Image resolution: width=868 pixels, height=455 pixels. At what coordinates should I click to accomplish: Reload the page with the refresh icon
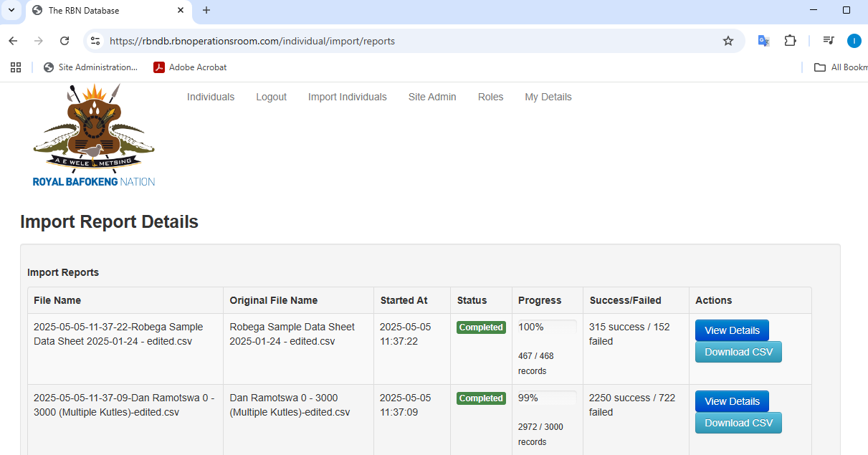65,41
